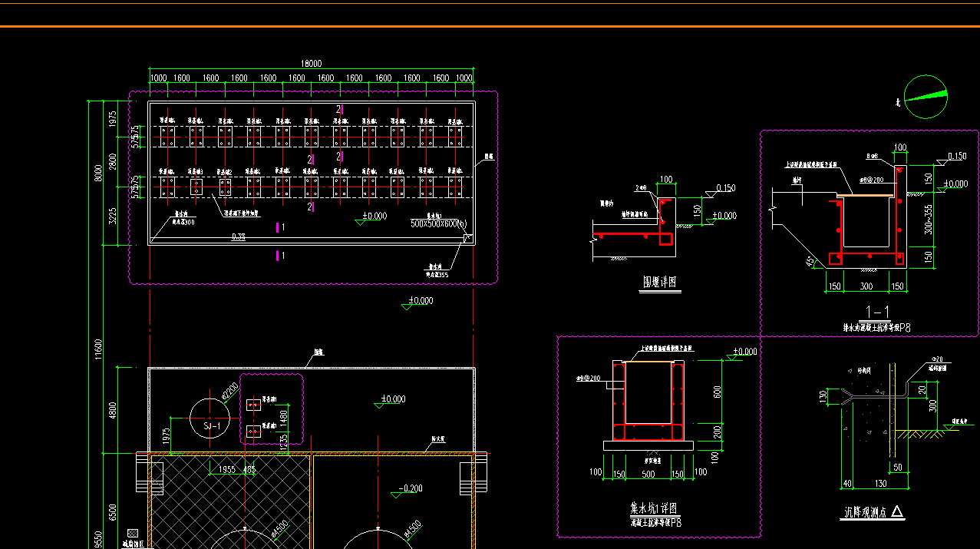Click the 围堰详图 title
This screenshot has height=549, width=980.
coord(660,283)
